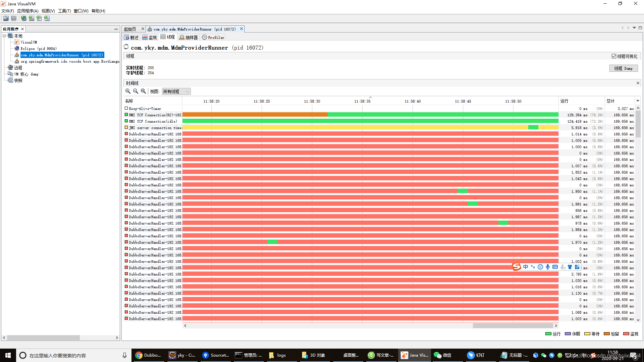Select VisualVM node in applications tree

pos(29,42)
